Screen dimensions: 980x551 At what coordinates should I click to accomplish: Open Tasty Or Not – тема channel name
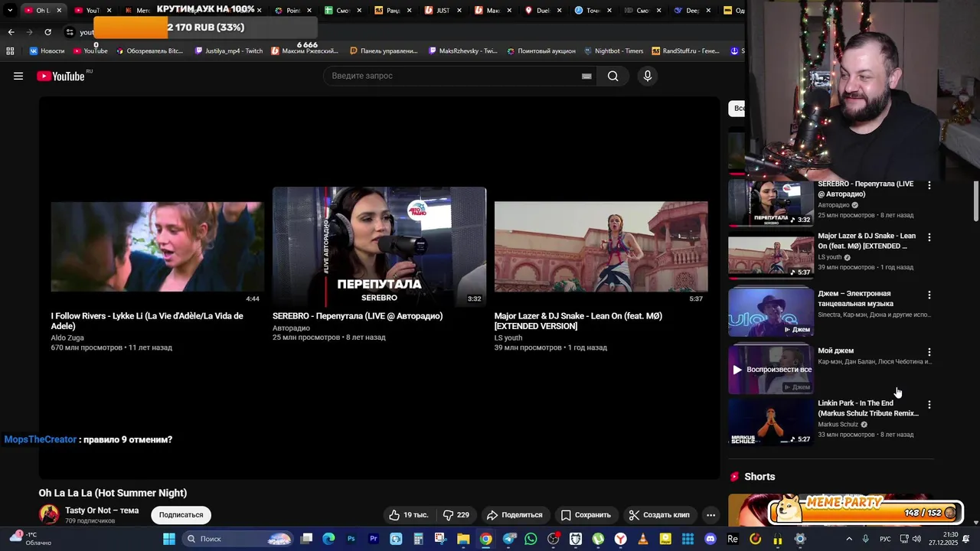102,510
